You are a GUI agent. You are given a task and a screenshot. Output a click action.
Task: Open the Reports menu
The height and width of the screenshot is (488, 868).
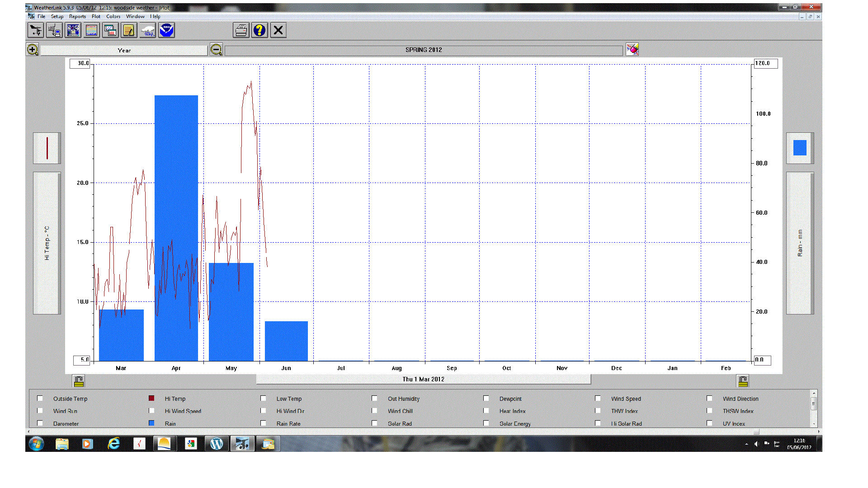point(77,16)
